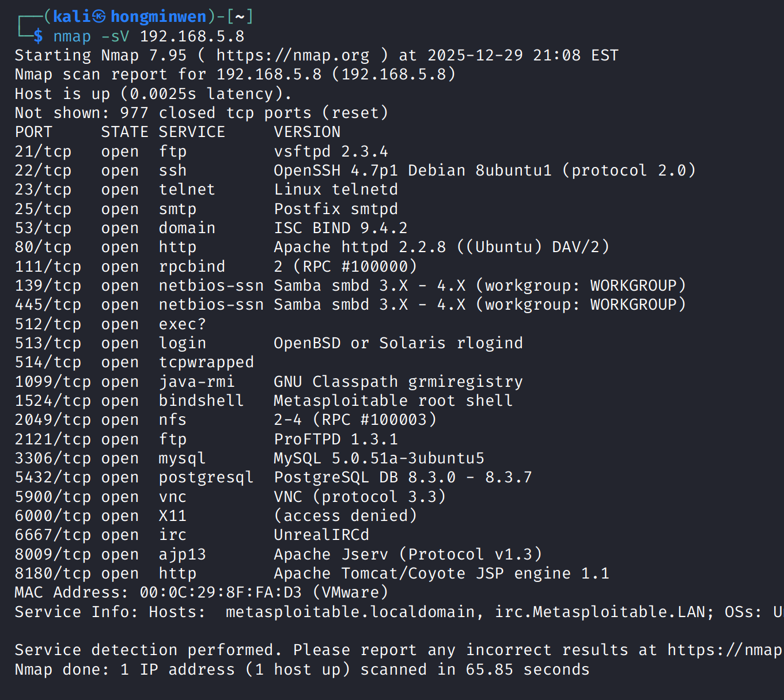
Task: Select the SERVICE column header
Action: 192,132
